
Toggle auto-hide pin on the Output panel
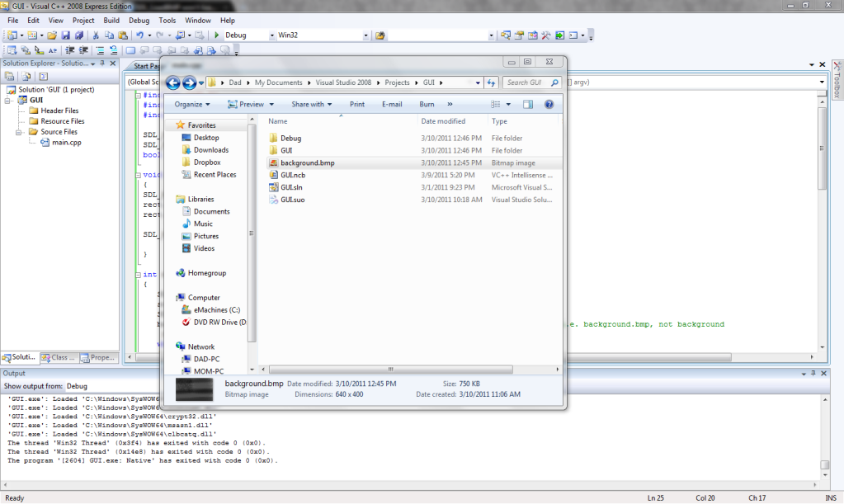tap(813, 373)
